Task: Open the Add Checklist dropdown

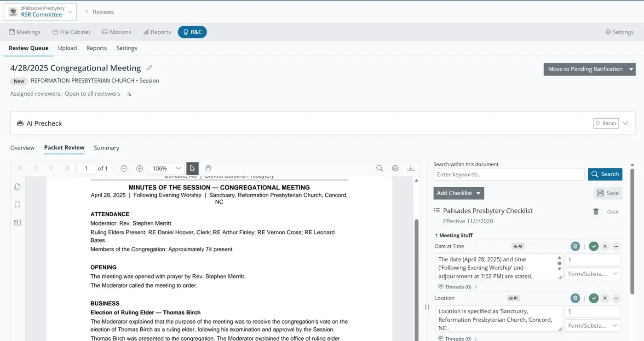Action: (459, 193)
